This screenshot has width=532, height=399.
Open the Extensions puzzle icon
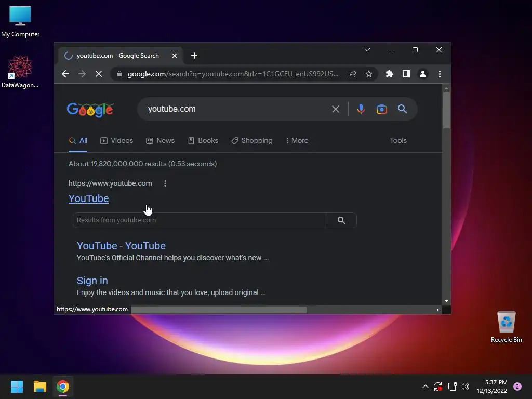coord(389,74)
